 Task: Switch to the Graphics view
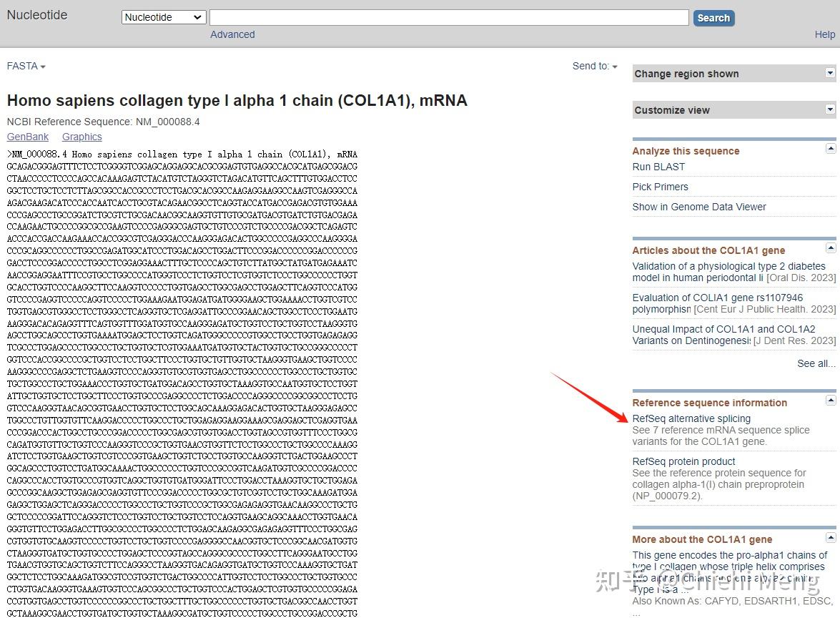(x=82, y=137)
